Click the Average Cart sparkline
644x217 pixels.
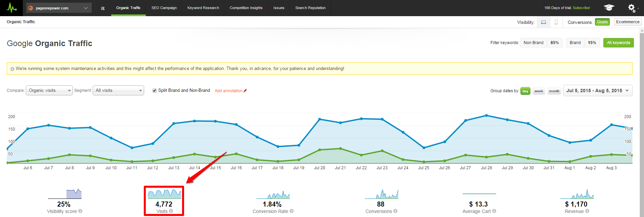tap(479, 194)
